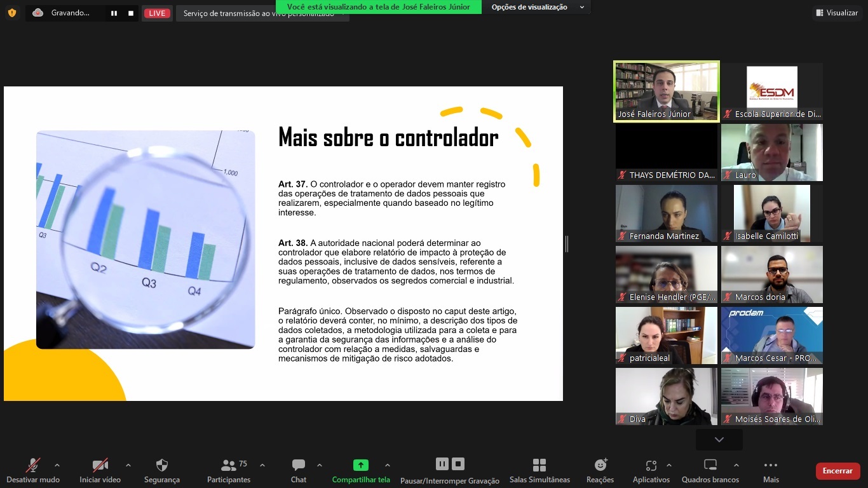Select patricialeal's video thumbnail
Screen dimensions: 868x488
(x=667, y=335)
